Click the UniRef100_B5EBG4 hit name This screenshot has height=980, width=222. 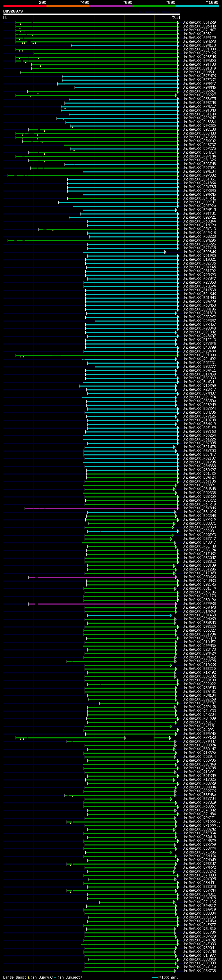(x=199, y=833)
